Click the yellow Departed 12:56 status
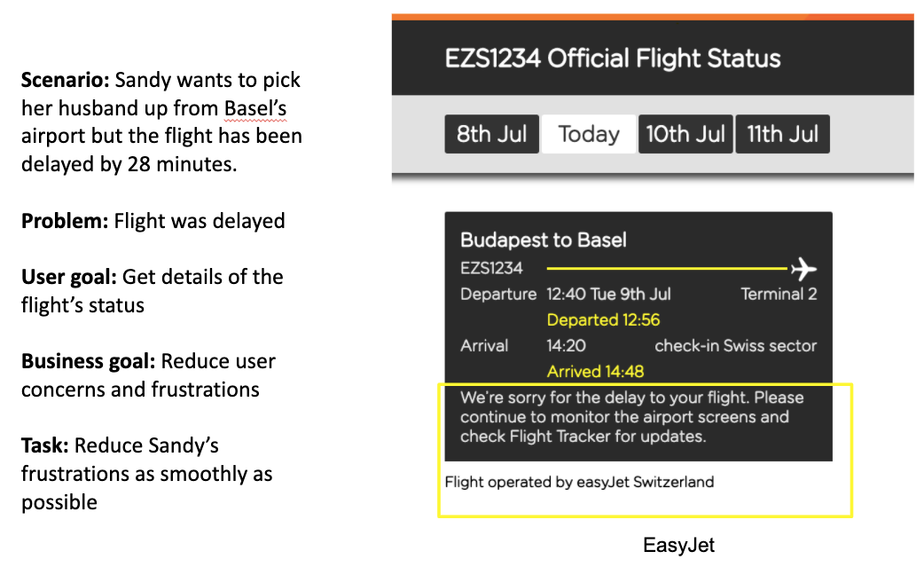Viewport: 924px width, 567px height. [x=603, y=319]
